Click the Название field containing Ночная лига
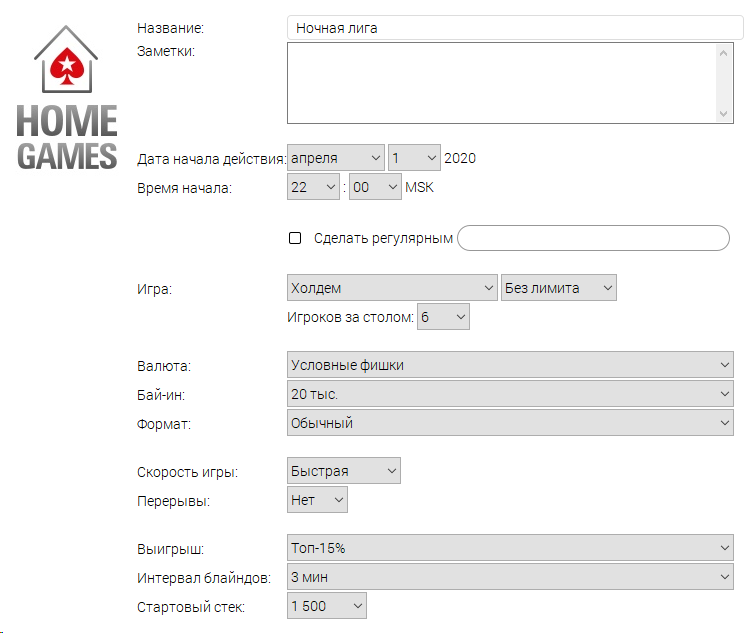This screenshot has width=746, height=633. [515, 28]
